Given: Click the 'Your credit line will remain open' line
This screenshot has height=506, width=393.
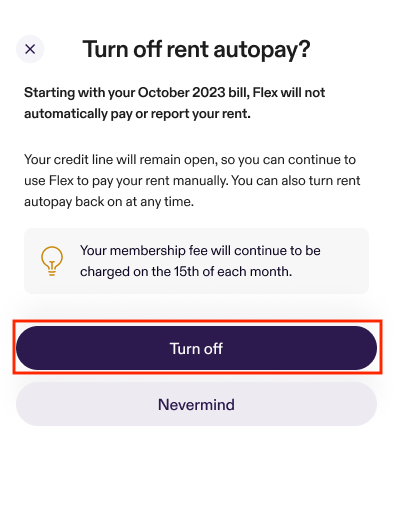Looking at the screenshot, I should pos(190,160).
